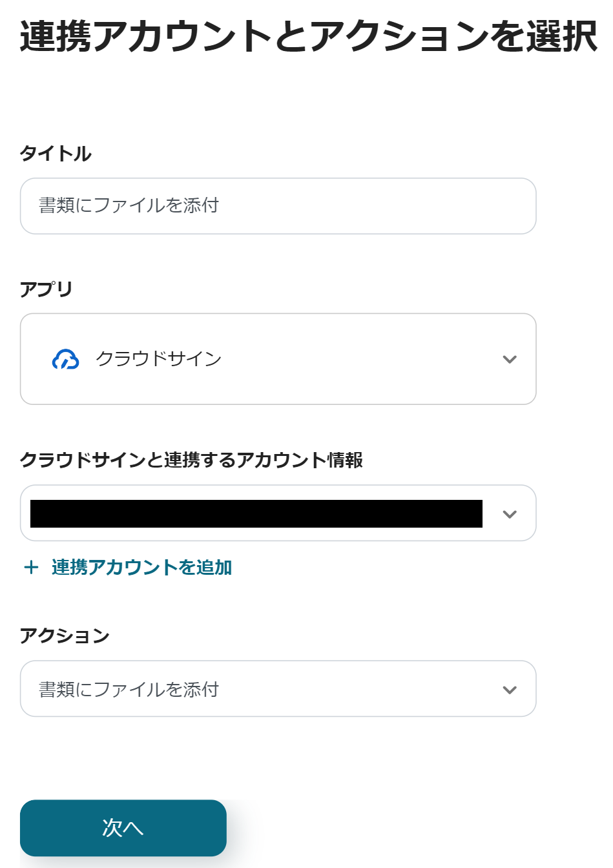Open the account info dropdown arrow
This screenshot has height=868, width=613.
click(510, 514)
